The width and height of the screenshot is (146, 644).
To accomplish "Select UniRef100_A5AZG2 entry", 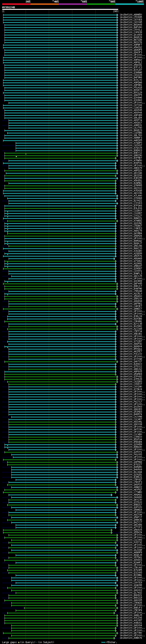I will 131,47.
